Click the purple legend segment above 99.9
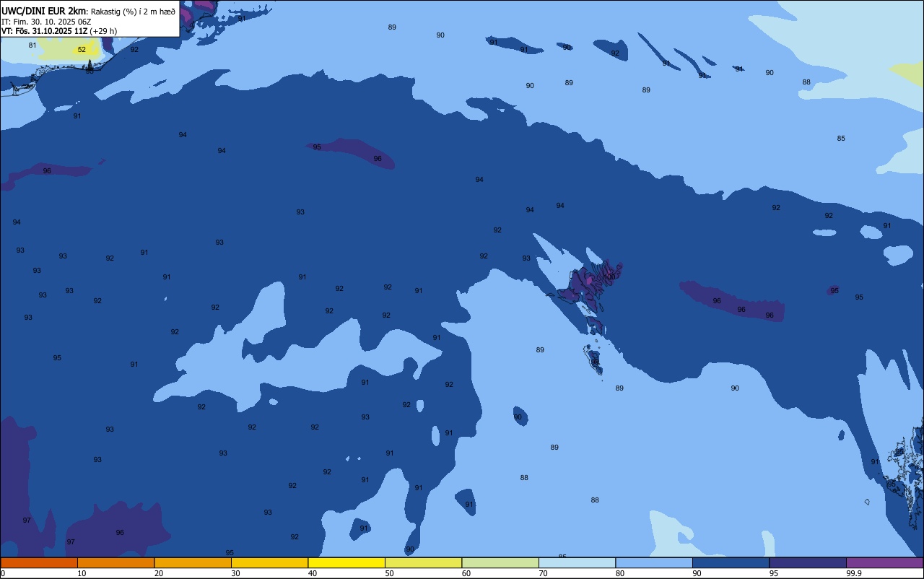The width and height of the screenshot is (924, 579). pos(884,562)
